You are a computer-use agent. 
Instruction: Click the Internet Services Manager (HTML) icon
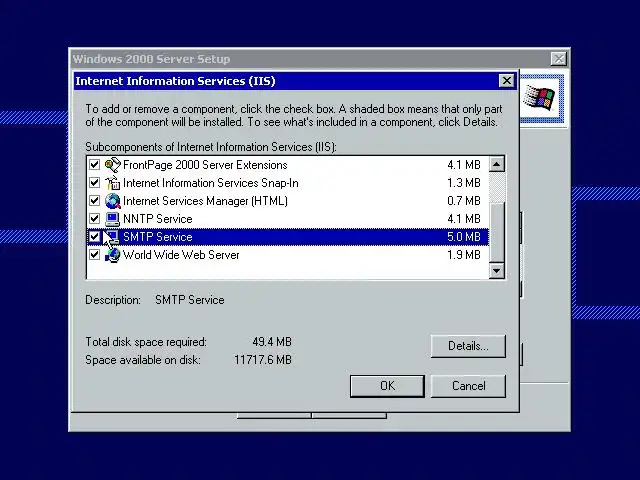[113, 201]
